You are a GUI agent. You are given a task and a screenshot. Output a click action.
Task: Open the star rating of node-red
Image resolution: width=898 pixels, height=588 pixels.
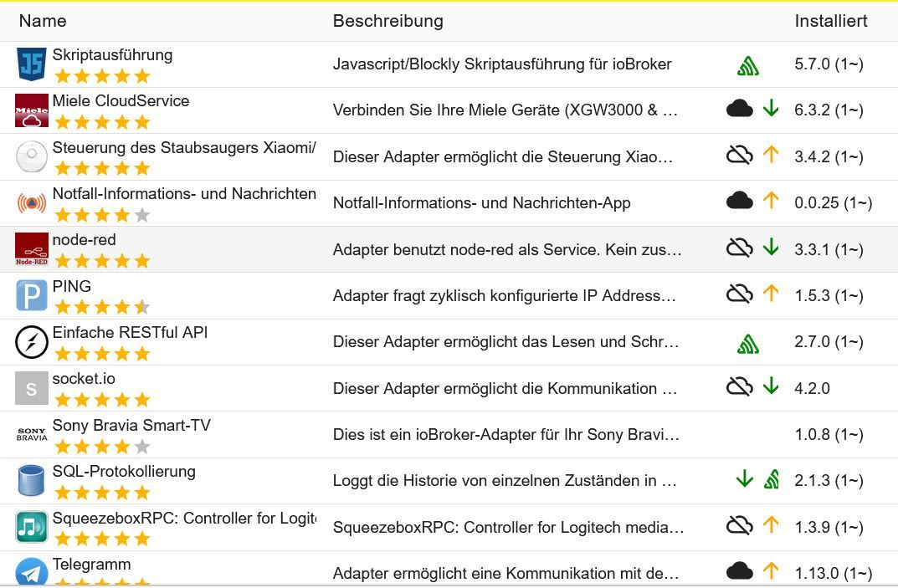[102, 262]
